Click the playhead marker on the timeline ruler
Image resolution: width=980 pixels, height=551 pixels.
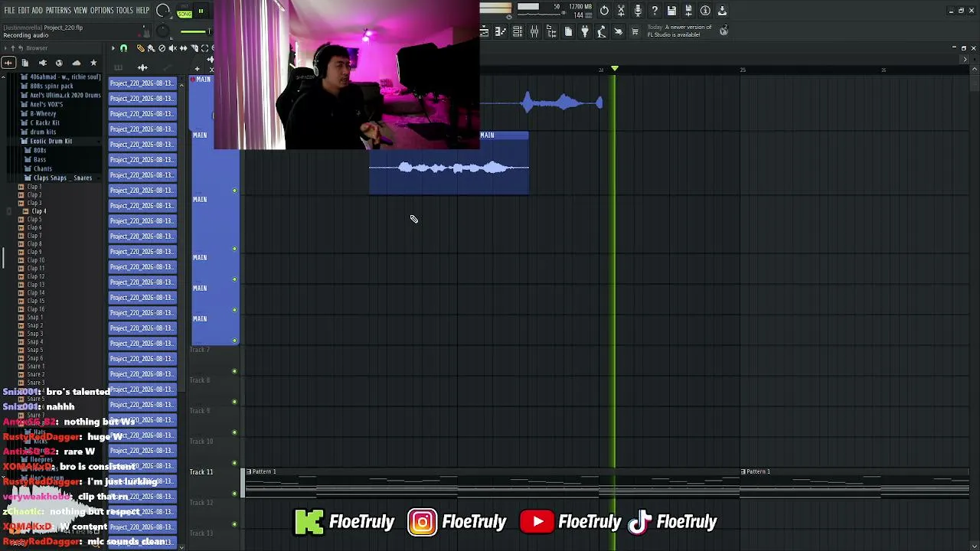614,70
